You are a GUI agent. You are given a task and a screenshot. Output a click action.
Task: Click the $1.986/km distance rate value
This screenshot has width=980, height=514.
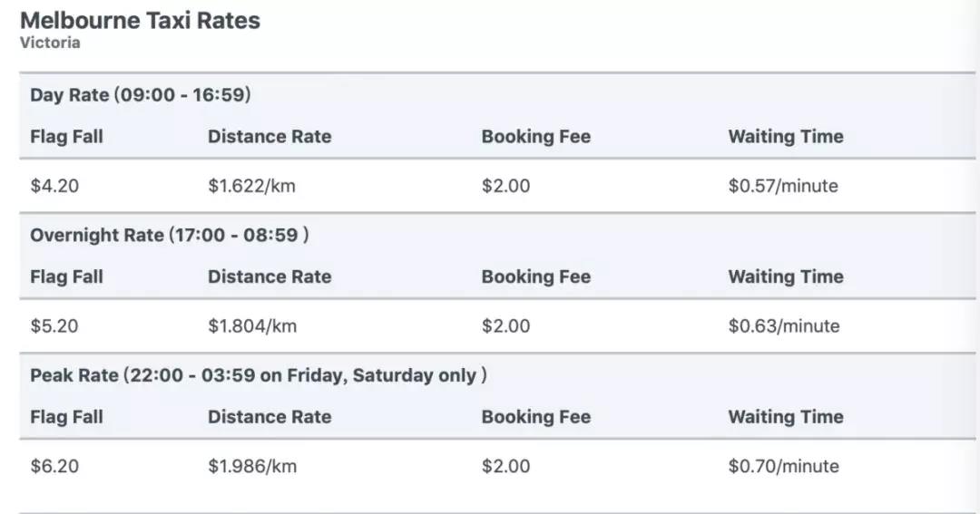(252, 466)
